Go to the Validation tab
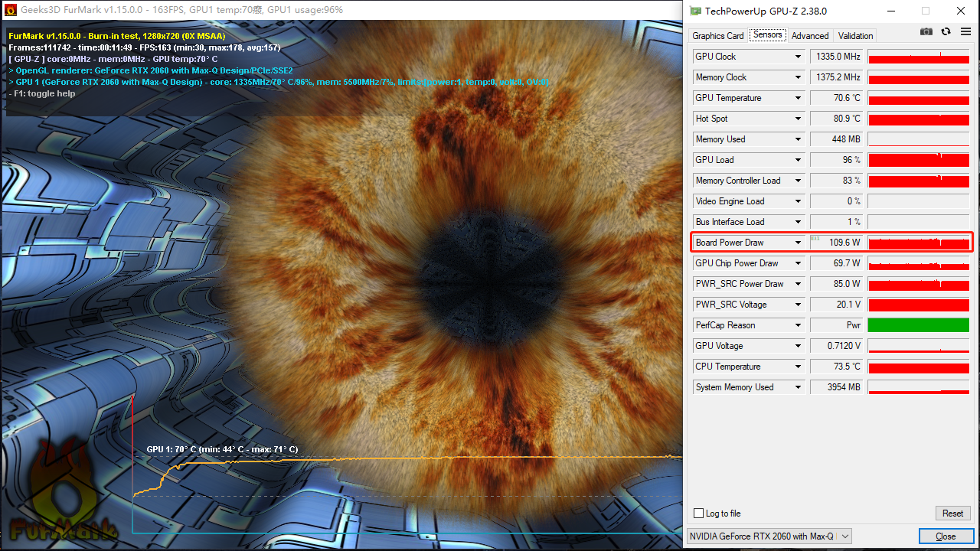The height and width of the screenshot is (551, 980). (855, 36)
